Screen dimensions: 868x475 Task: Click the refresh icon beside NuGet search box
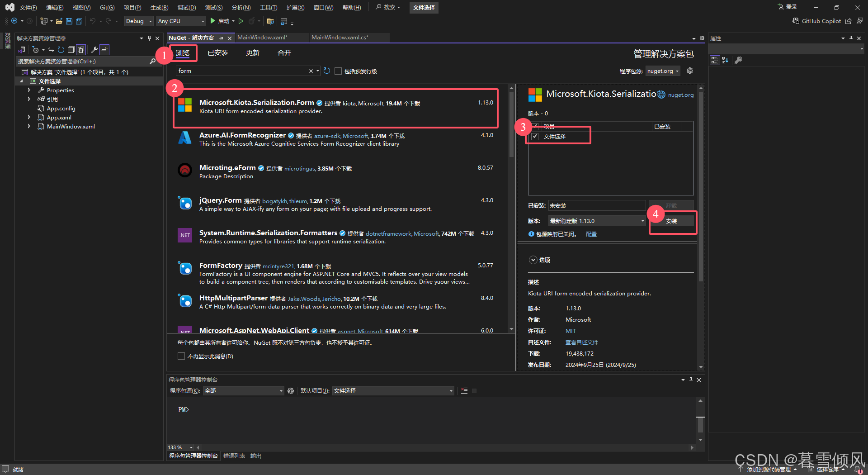(x=327, y=71)
